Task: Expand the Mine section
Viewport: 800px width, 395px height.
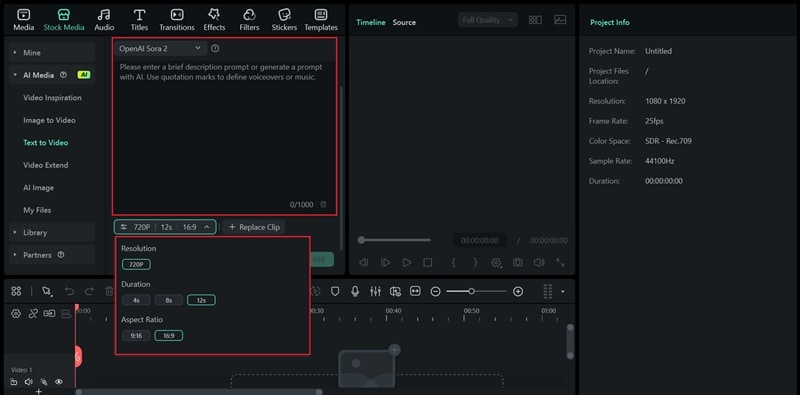Action: coord(52,53)
